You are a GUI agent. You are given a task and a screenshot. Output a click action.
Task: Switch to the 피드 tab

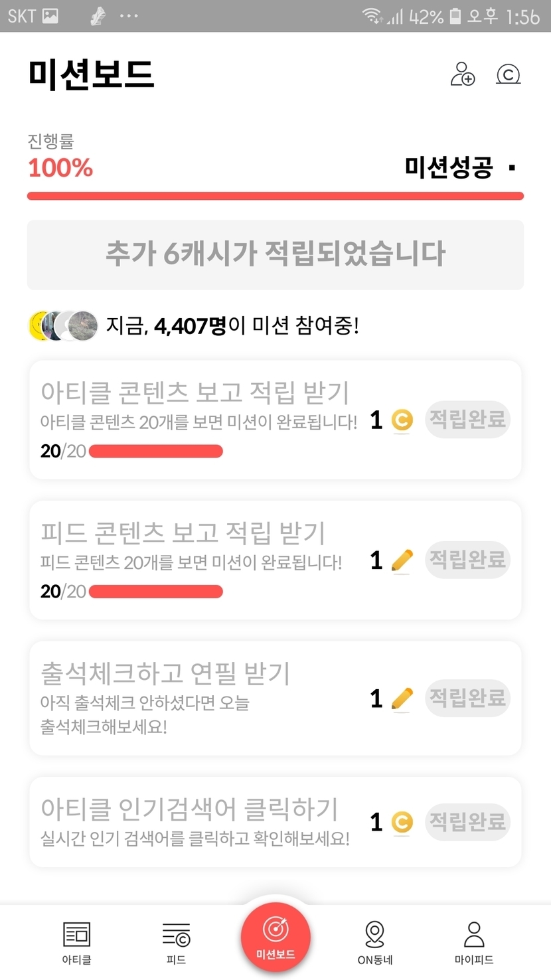[x=176, y=942]
